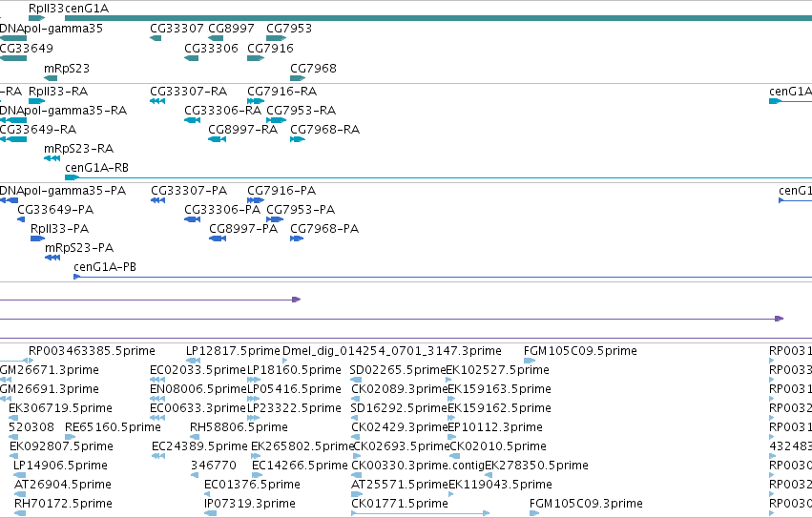Click the CG33306-RA transcript
The height and width of the screenshot is (518, 812).
pos(192,120)
